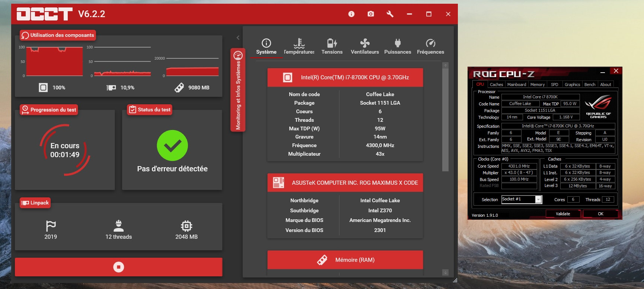
Task: Click the flag icon above 2019
Action: pyautogui.click(x=51, y=226)
